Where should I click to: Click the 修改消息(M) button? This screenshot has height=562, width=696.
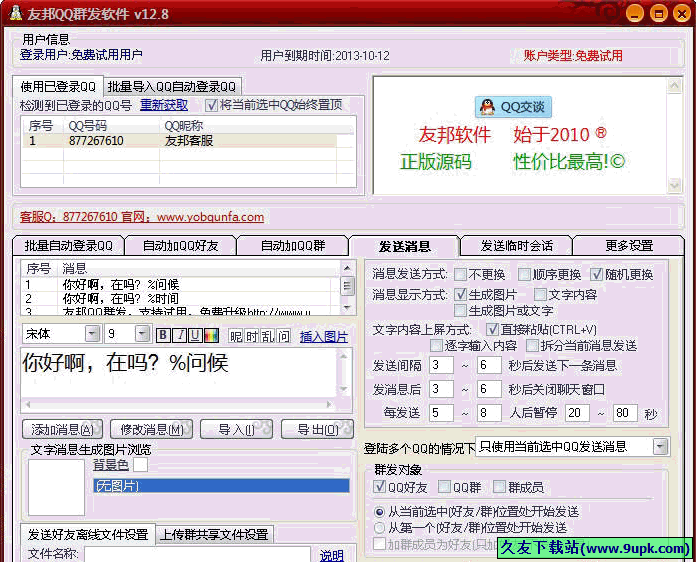coord(152,429)
